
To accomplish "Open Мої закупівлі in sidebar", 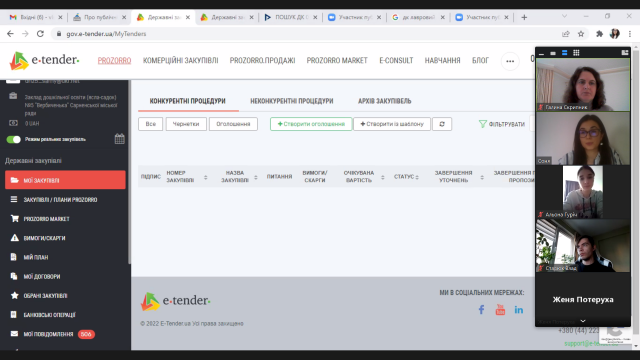I will 65,180.
